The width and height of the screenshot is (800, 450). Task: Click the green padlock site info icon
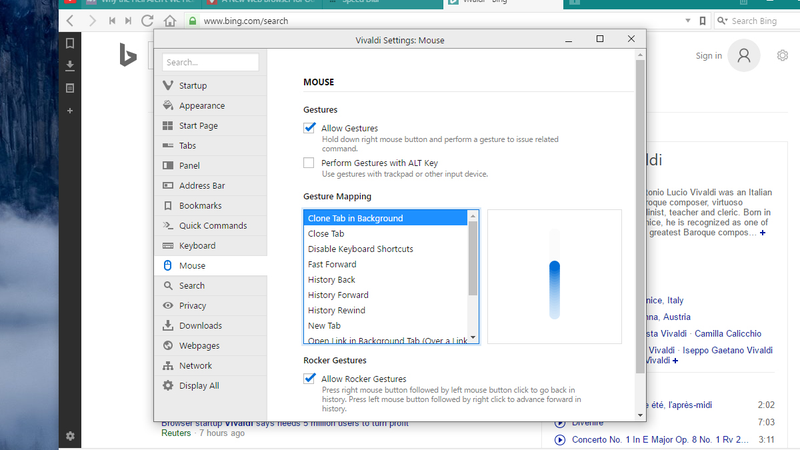coord(192,21)
